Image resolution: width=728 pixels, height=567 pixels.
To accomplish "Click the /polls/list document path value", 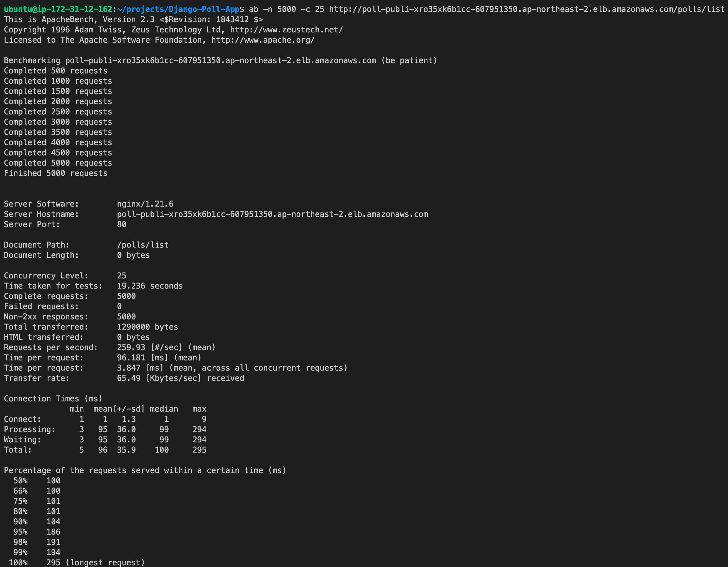I will click(143, 245).
